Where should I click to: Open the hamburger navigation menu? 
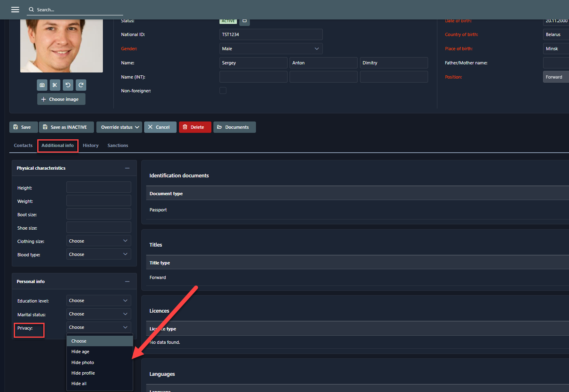pyautogui.click(x=15, y=9)
